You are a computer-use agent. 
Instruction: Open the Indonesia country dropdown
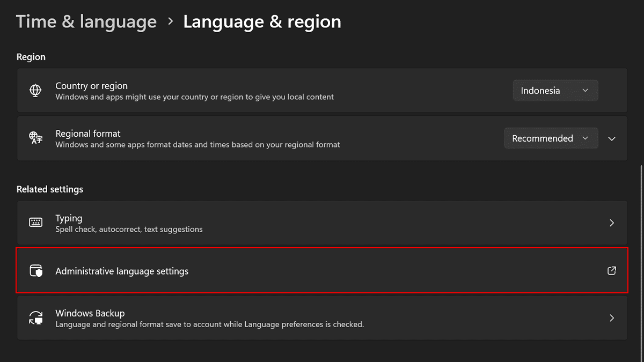coord(555,91)
